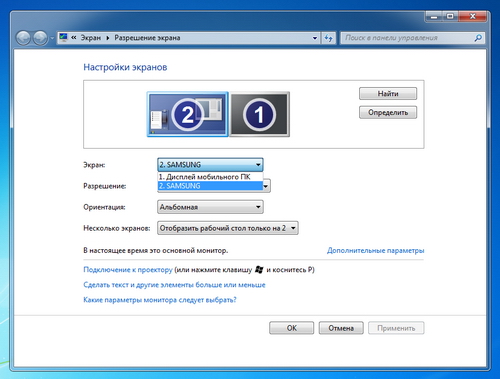Close the window with the red X
The height and width of the screenshot is (379, 500).
click(472, 16)
